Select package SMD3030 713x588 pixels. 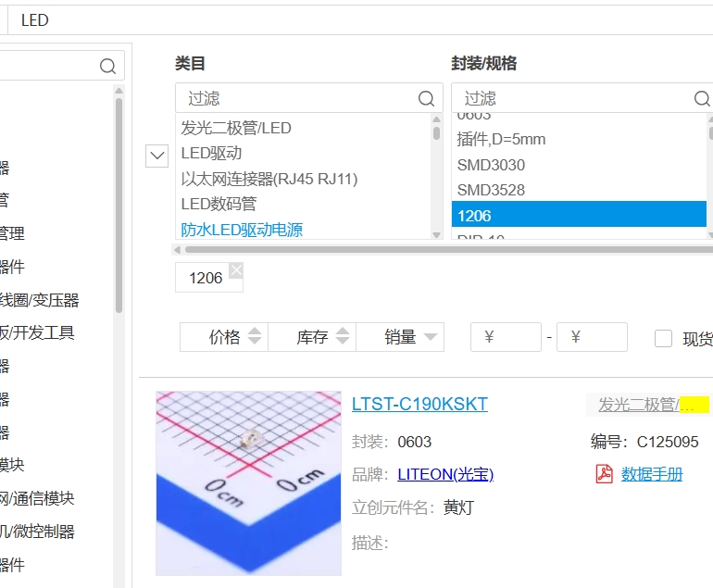tap(491, 165)
